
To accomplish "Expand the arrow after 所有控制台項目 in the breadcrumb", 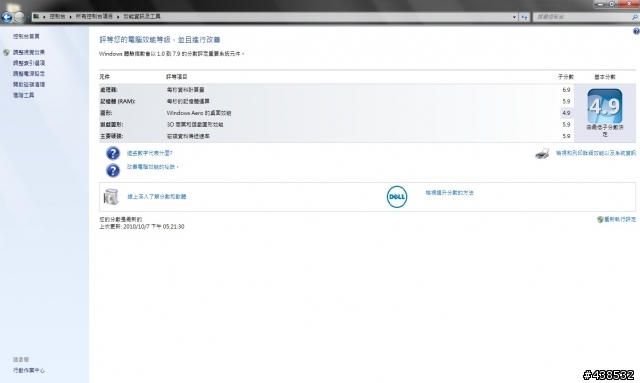I will click(118, 17).
